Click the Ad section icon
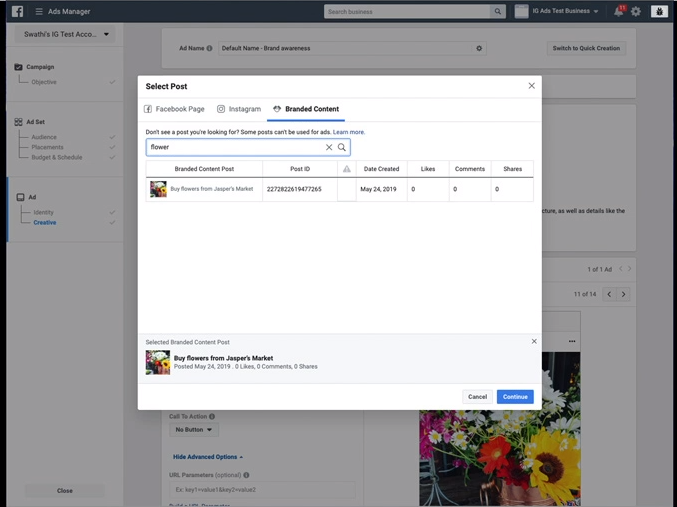Viewport: 677px width, 507px height. pos(20,197)
